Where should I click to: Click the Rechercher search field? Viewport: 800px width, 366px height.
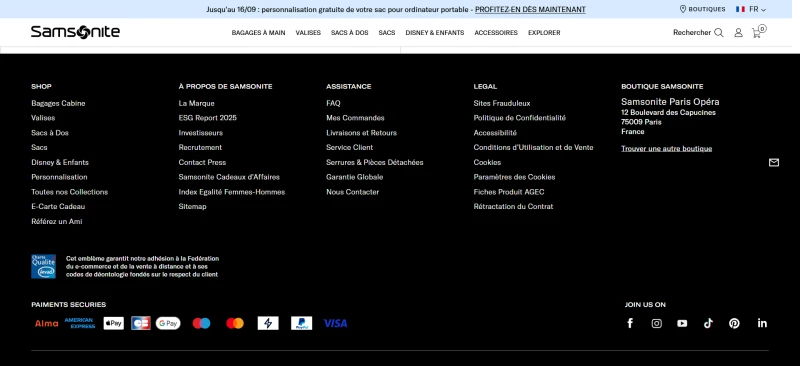point(698,33)
